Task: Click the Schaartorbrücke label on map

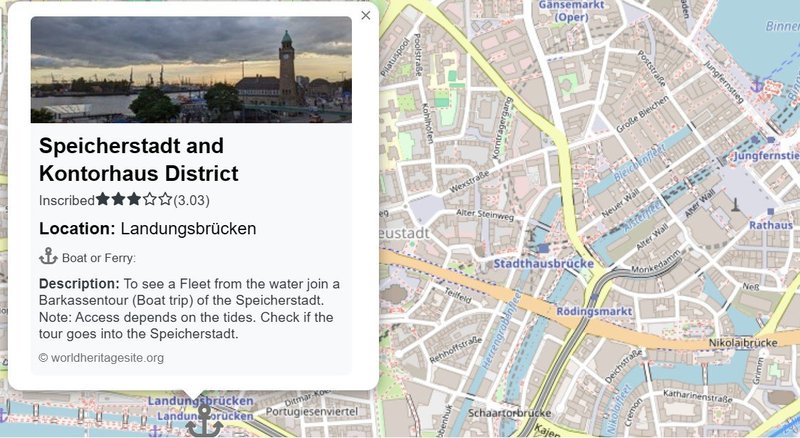Action: (509, 412)
